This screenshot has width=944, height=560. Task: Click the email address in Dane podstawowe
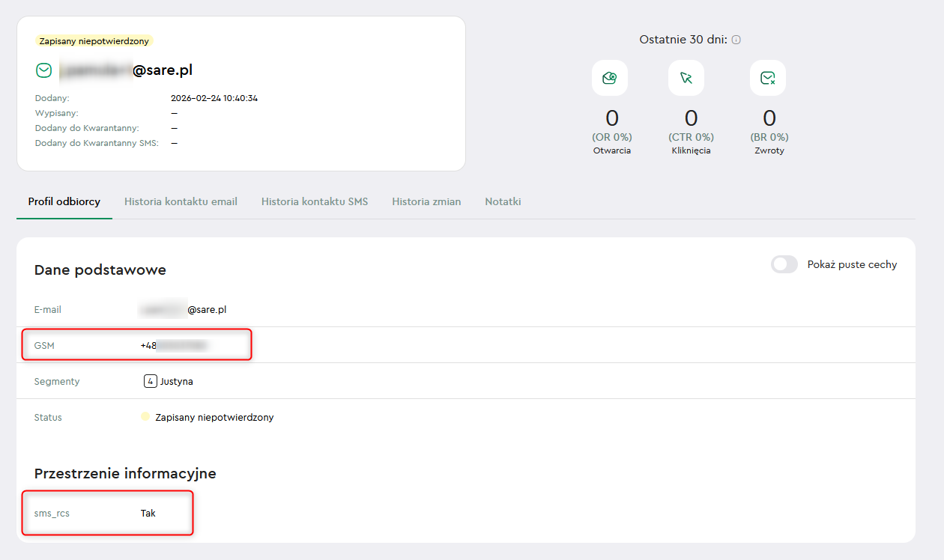point(183,309)
